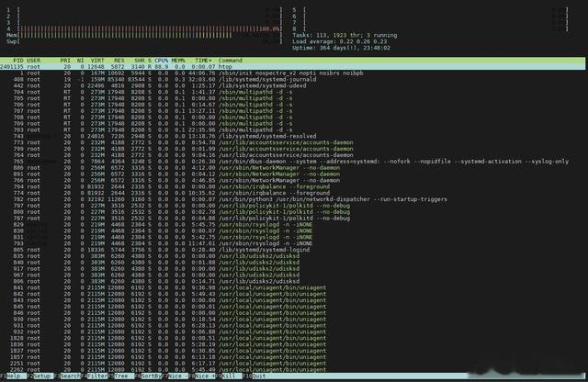This screenshot has width=588, height=382.
Task: Click the Load average line
Action: coord(339,41)
